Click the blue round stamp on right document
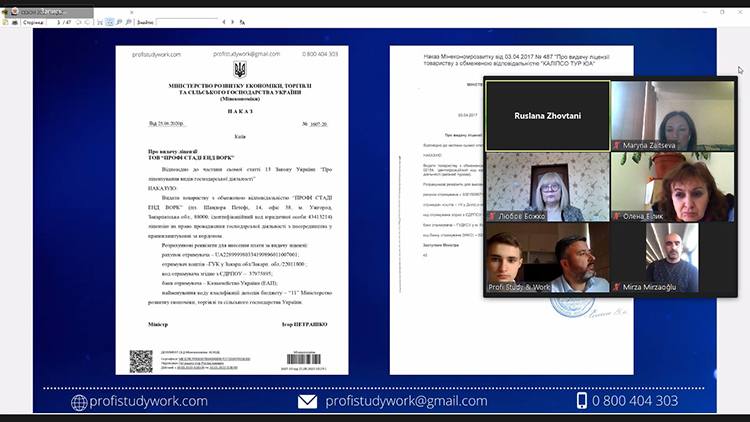This screenshot has width=750, height=422. [572, 306]
